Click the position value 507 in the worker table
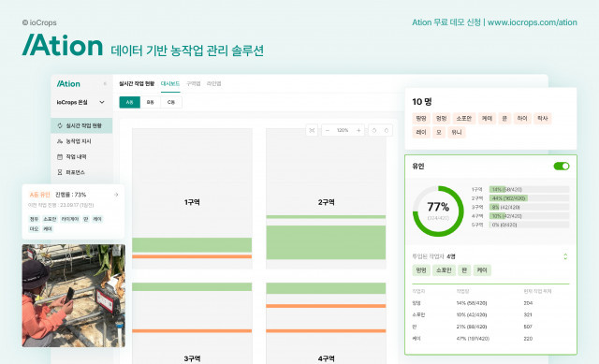Screen dimensions: 599x364 click(x=528, y=327)
